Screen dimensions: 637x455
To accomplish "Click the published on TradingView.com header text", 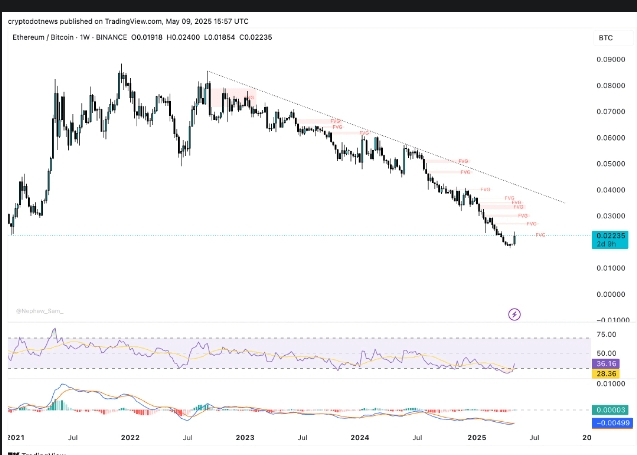I will [x=128, y=21].
